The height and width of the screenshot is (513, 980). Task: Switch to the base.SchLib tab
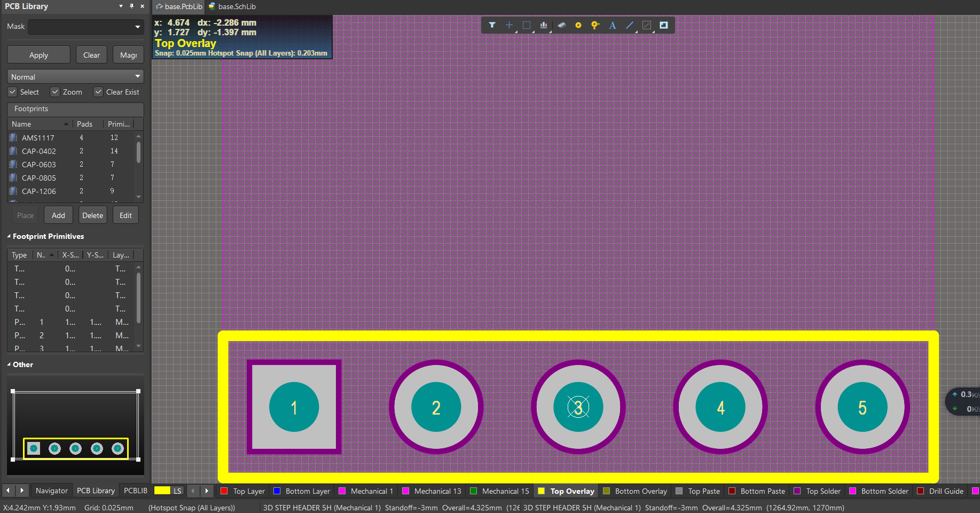click(x=232, y=6)
